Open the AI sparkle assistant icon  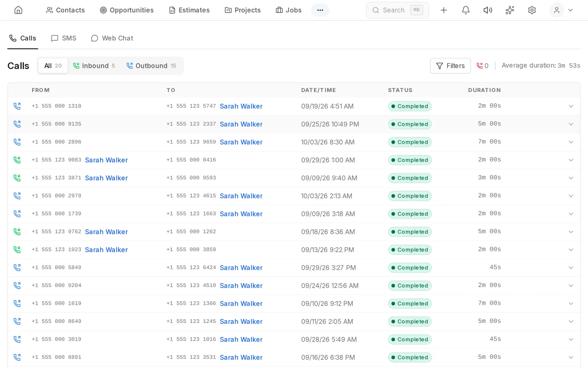pos(510,10)
